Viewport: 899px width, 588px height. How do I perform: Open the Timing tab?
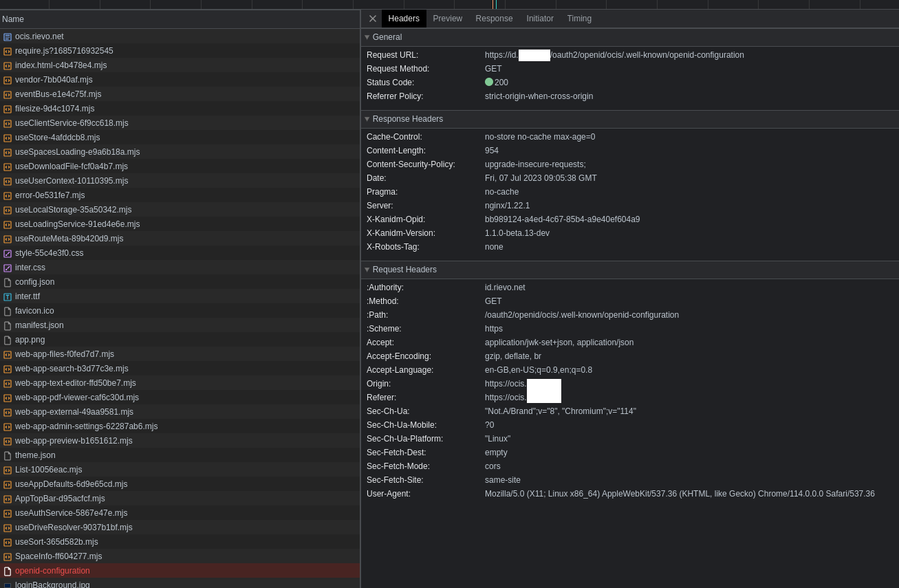579,19
